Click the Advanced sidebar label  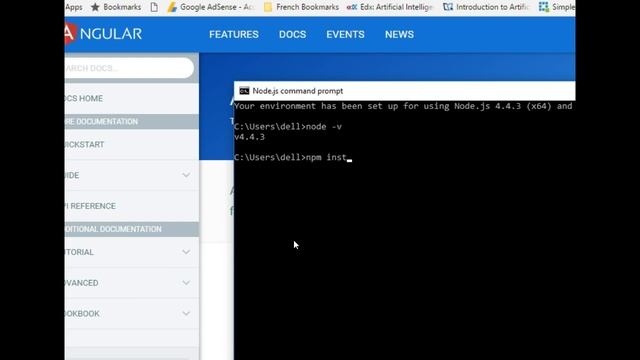[x=81, y=283]
